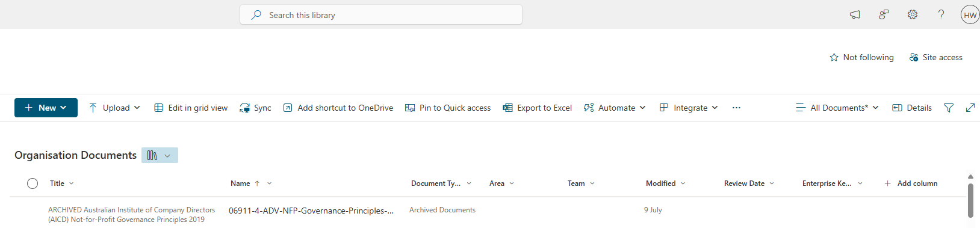Viewport: 980px width, 228px height.
Task: Open file 06911-4-ADV-NFP-Governance-Principles
Action: click(311, 211)
